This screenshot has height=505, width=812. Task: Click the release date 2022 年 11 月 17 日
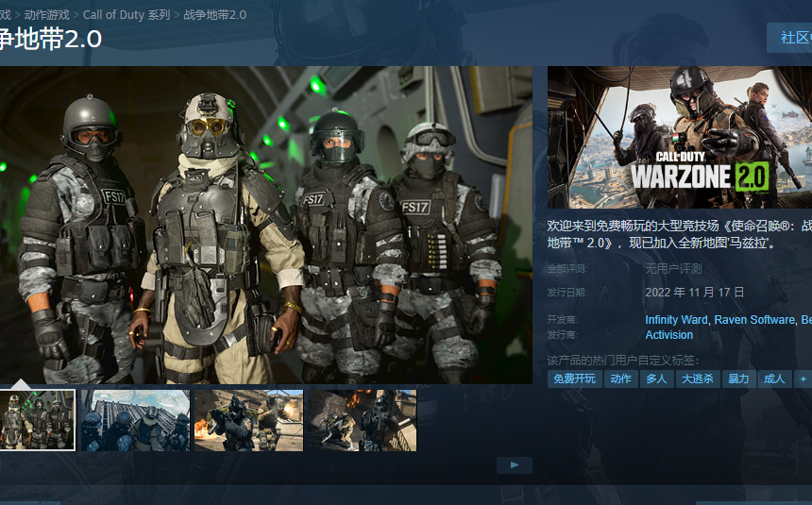(x=694, y=292)
